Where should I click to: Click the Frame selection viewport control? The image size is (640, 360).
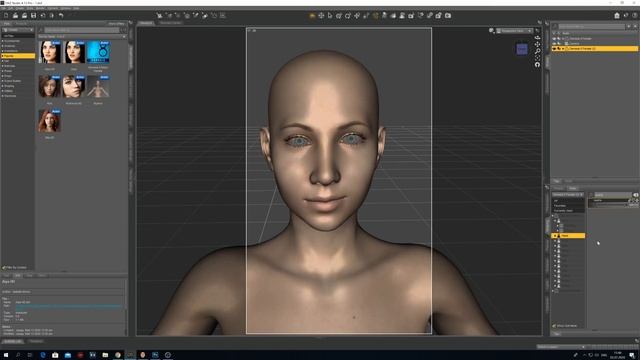(x=537, y=58)
